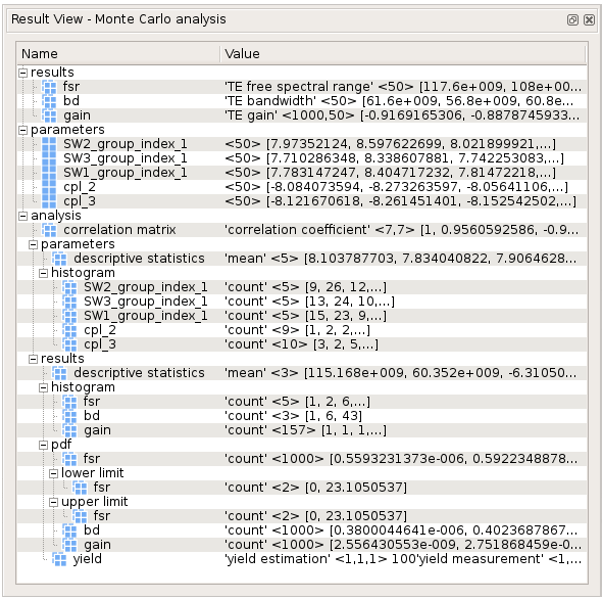Select value <50> [7.783147247 of SW1_group_index_1
This screenshot has width=605, height=599.
click(x=390, y=173)
